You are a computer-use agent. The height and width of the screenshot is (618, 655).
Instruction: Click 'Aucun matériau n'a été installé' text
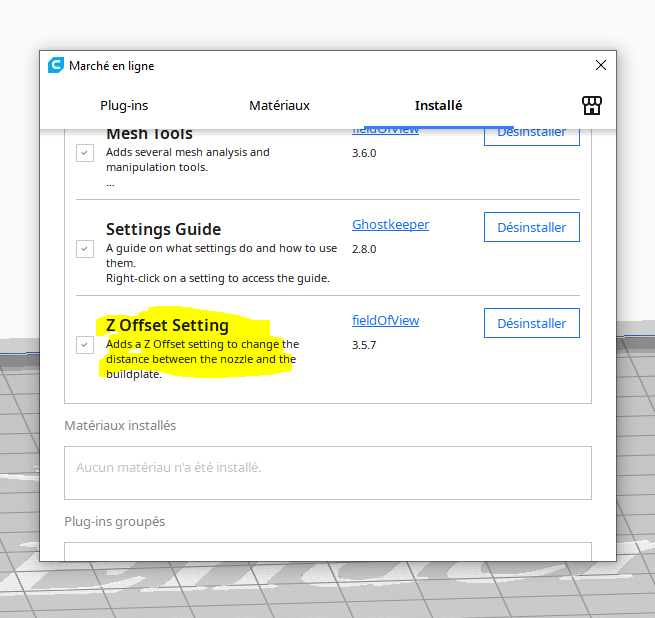(x=168, y=468)
